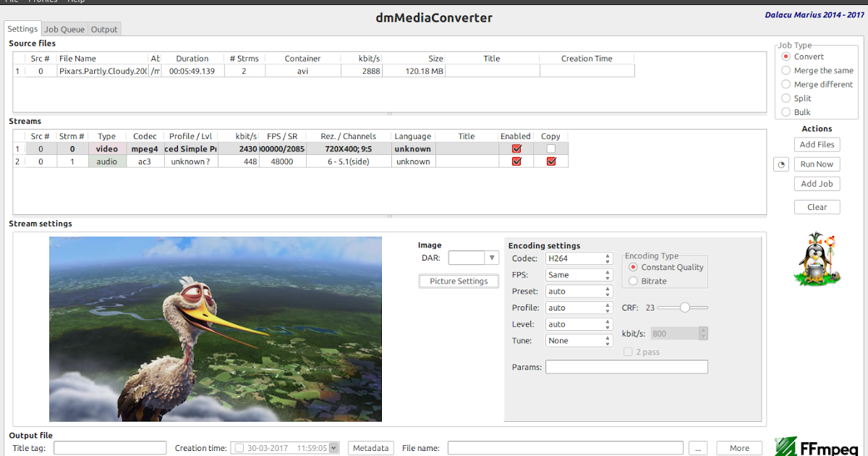
Task: Select the Merge the same job type
Action: (786, 70)
